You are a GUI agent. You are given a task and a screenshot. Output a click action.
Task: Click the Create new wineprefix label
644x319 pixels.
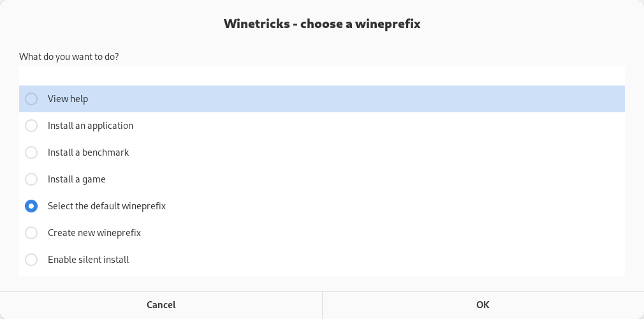(x=94, y=233)
